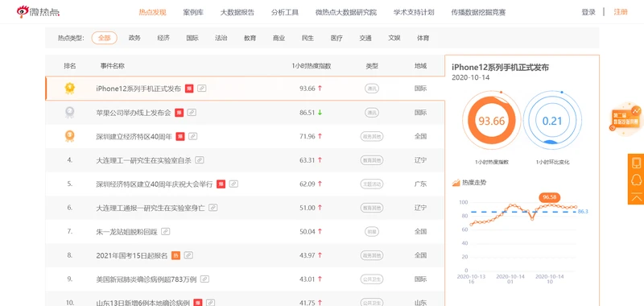Click the 1小时热度指数 column header

point(311,66)
